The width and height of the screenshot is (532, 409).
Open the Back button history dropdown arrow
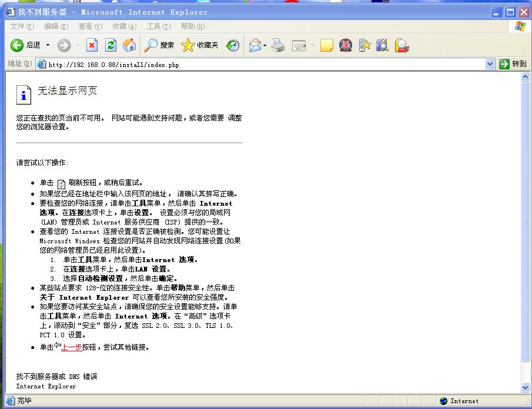[48, 45]
